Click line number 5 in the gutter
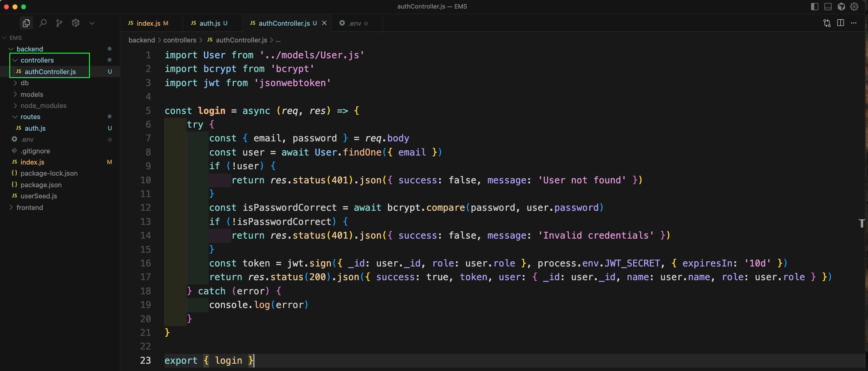 click(148, 111)
